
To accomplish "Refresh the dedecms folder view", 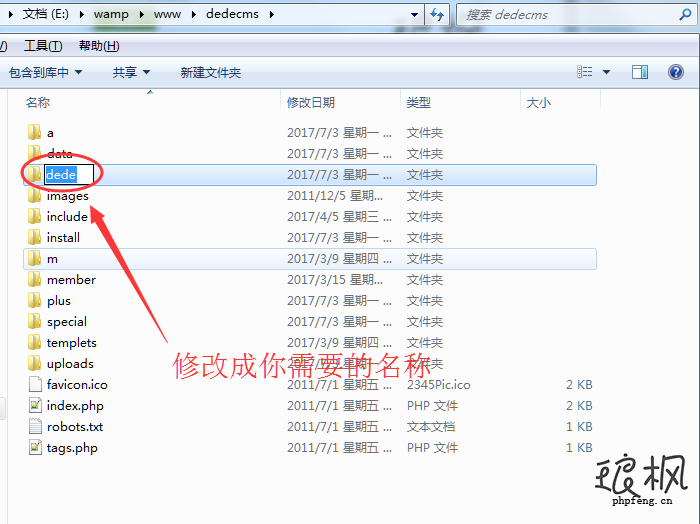I will pos(437,15).
